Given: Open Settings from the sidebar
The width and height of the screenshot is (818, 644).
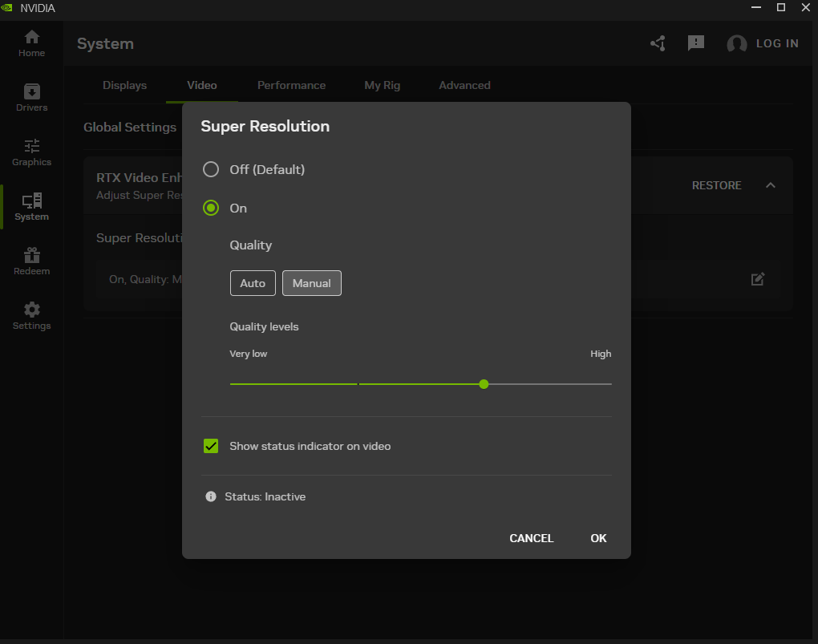Looking at the screenshot, I should [x=31, y=316].
